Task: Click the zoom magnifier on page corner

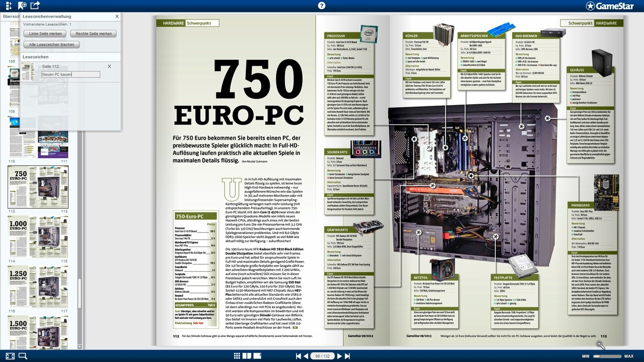Action: coord(601,345)
